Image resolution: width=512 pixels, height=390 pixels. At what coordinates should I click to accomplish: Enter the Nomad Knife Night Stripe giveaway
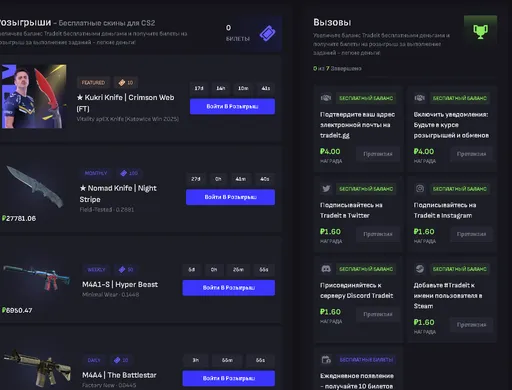tap(230, 197)
